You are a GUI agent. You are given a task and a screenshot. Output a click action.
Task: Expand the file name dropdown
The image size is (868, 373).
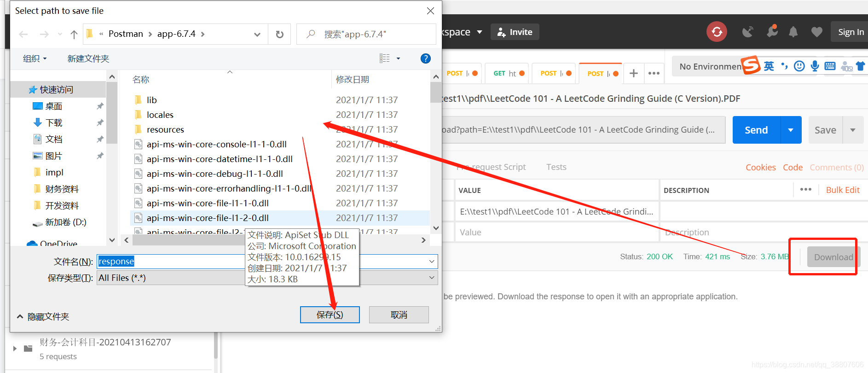point(432,262)
